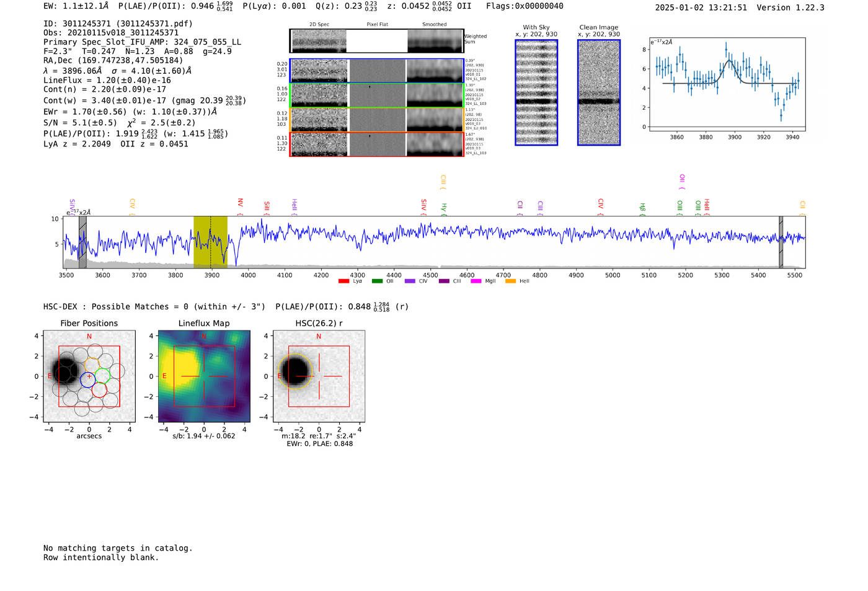Screen dimensions: 868x591
Task: Select the red-bordered fiber spectrum row
Action: pos(377,144)
